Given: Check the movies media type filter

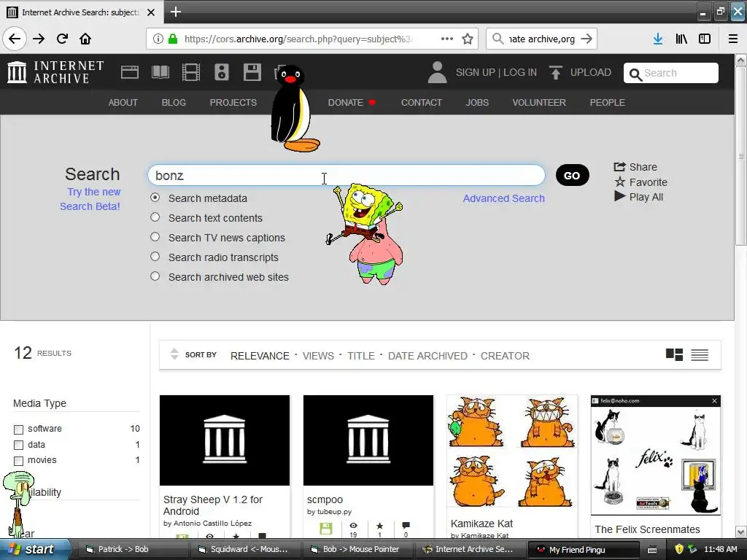Looking at the screenshot, I should (18, 461).
